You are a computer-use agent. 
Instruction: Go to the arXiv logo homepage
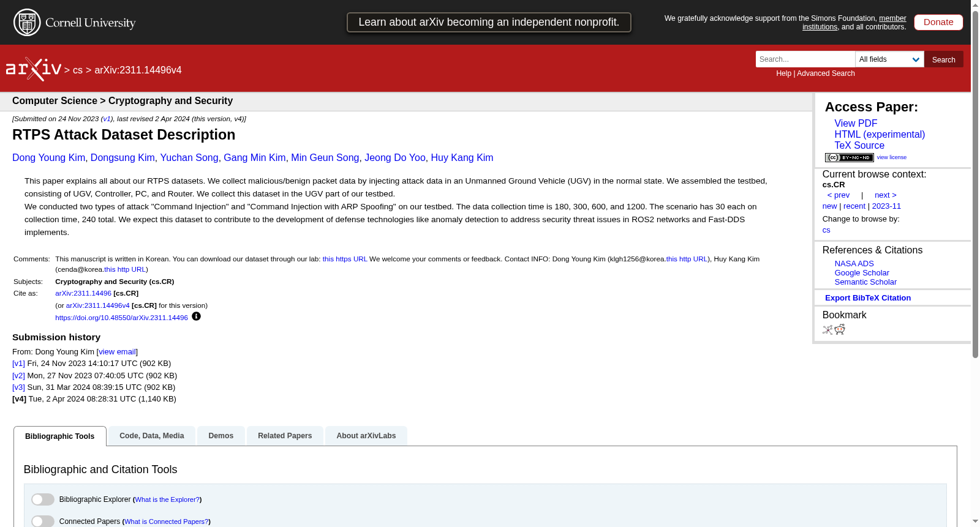(x=34, y=69)
